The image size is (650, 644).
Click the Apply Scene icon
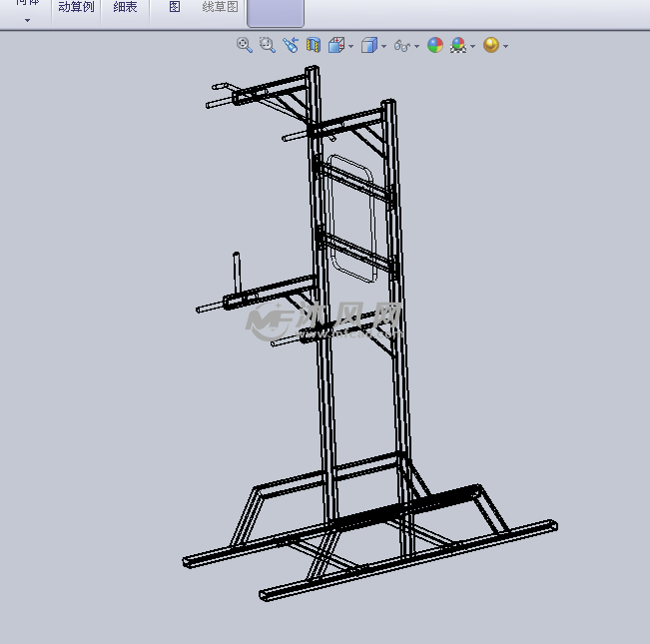tap(458, 45)
